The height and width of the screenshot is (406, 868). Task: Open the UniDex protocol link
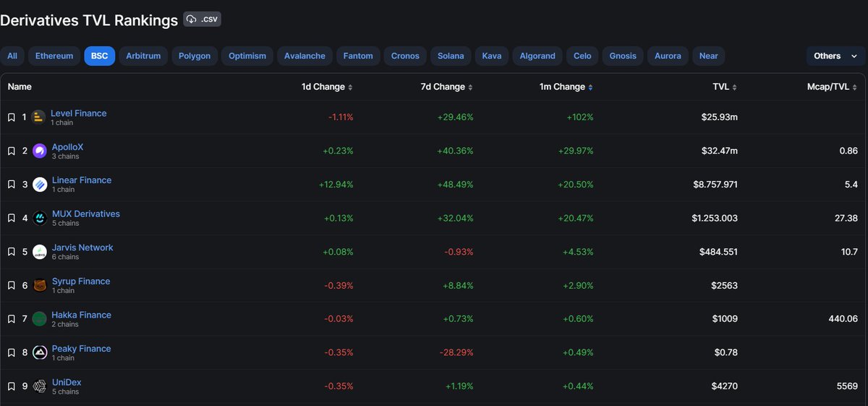pos(67,382)
